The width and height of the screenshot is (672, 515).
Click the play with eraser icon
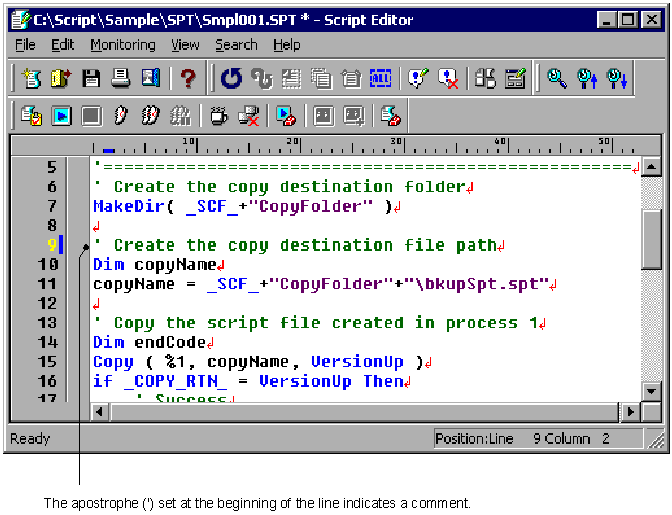click(x=286, y=116)
